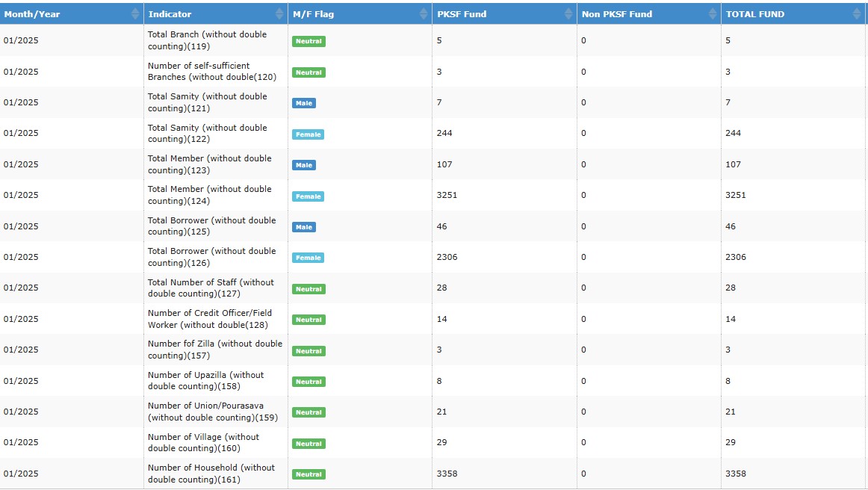This screenshot has width=868, height=490.
Task: Click PKSF Fund value 244
Action: pos(444,133)
